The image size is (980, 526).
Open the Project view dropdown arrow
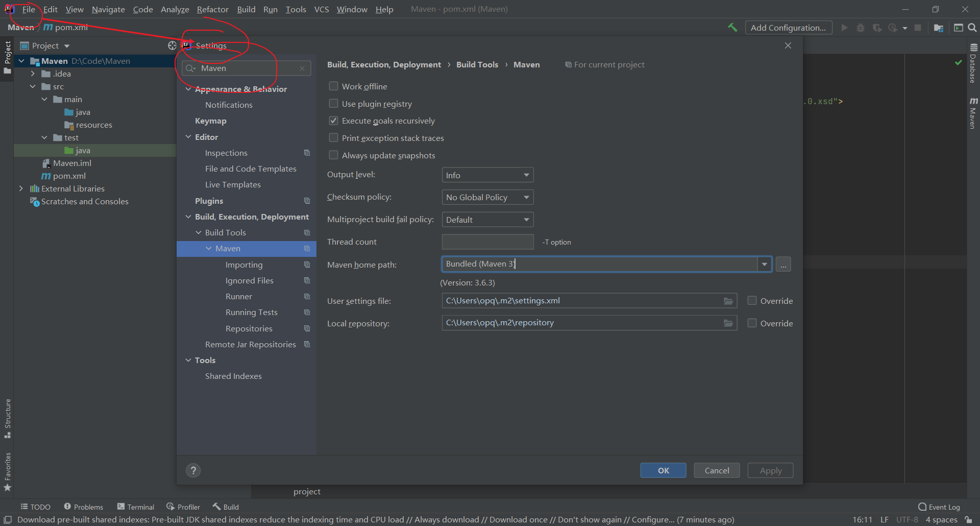(x=67, y=46)
